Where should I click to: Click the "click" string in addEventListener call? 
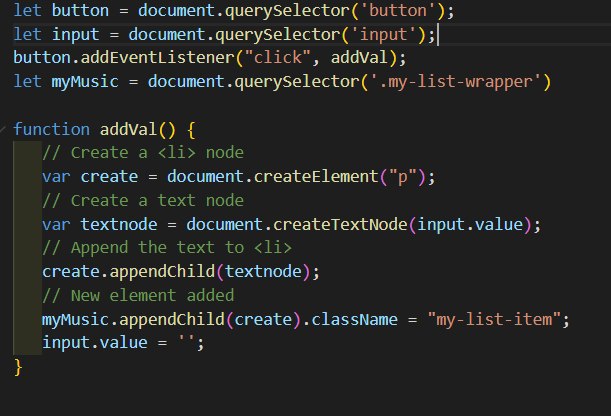277,58
